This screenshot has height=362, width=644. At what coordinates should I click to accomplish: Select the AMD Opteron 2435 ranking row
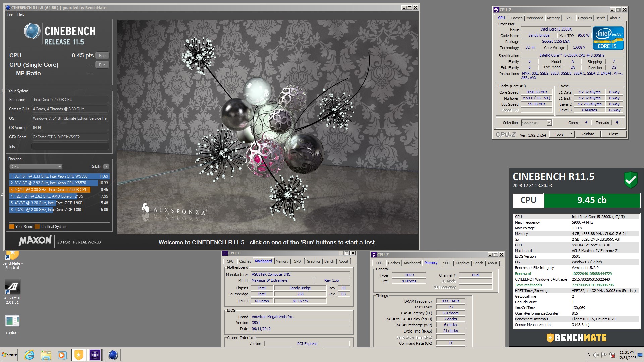coord(59,196)
